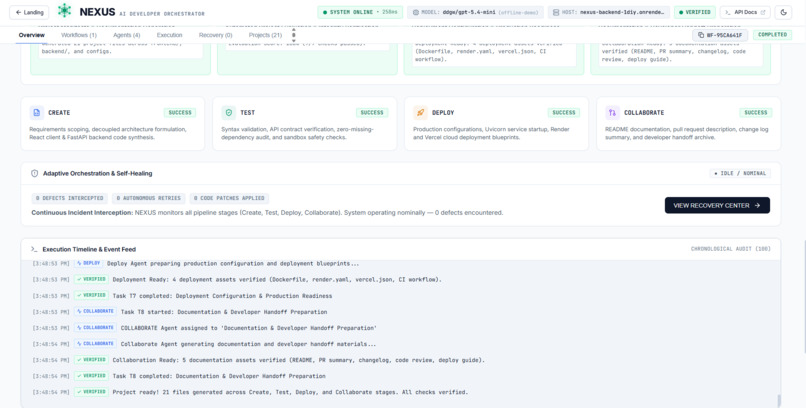Click DEPLOY tag on preparing production log
The width and height of the screenshot is (806, 408).
point(88,264)
